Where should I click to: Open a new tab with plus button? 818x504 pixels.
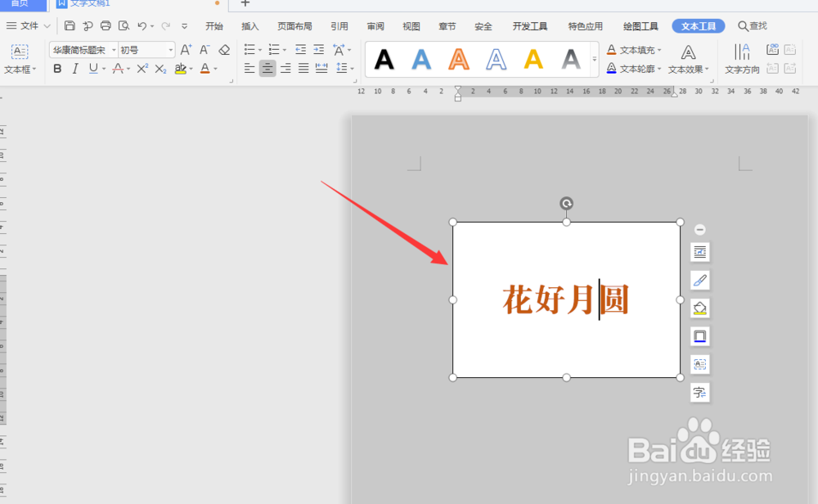point(245,3)
